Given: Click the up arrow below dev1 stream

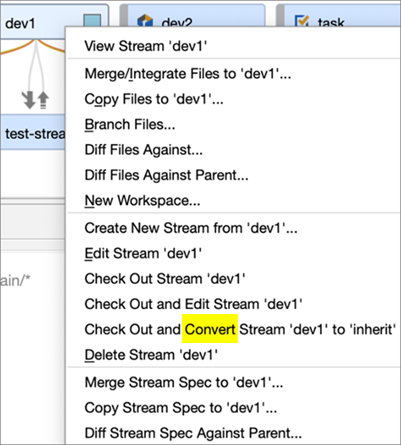Looking at the screenshot, I should (x=43, y=100).
